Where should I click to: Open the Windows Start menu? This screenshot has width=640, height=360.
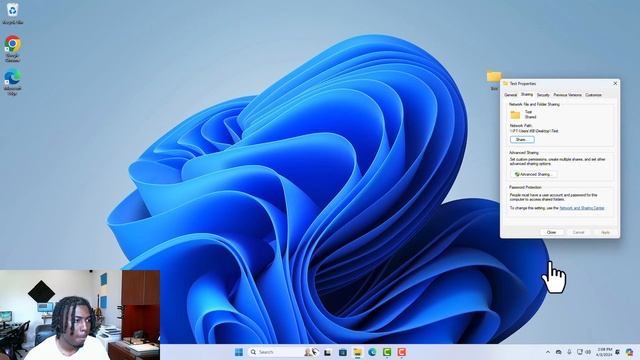tap(239, 352)
